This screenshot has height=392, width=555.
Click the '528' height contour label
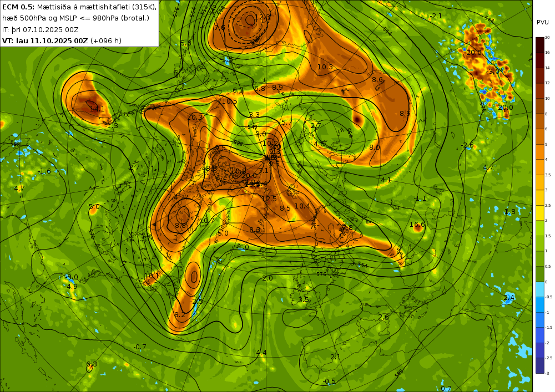[x=238, y=144]
